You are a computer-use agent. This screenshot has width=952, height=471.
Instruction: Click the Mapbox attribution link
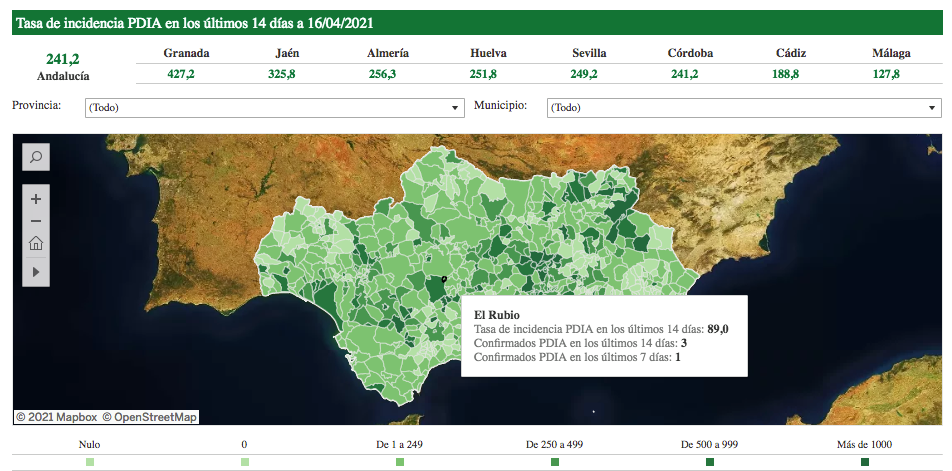(56, 416)
